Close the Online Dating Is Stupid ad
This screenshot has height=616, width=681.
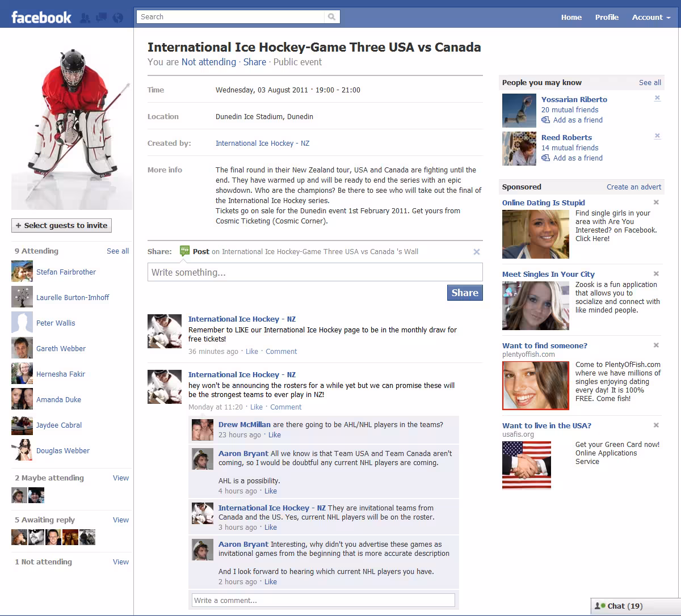(x=656, y=202)
